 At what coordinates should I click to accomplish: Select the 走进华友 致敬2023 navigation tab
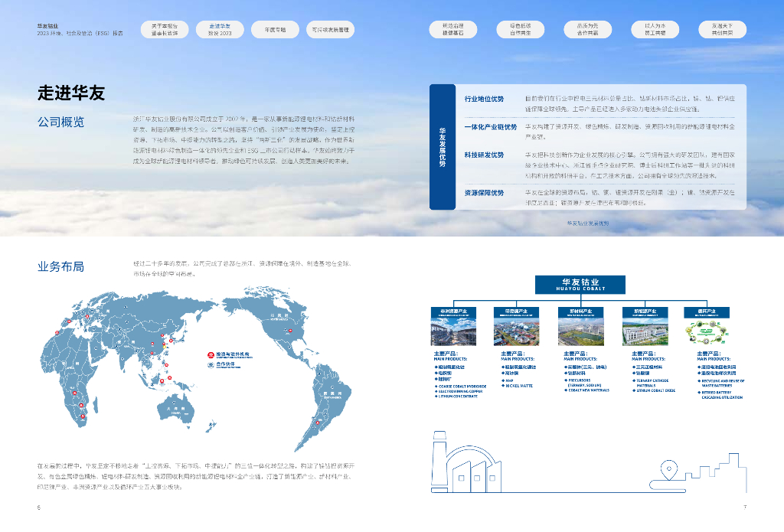[x=220, y=30]
